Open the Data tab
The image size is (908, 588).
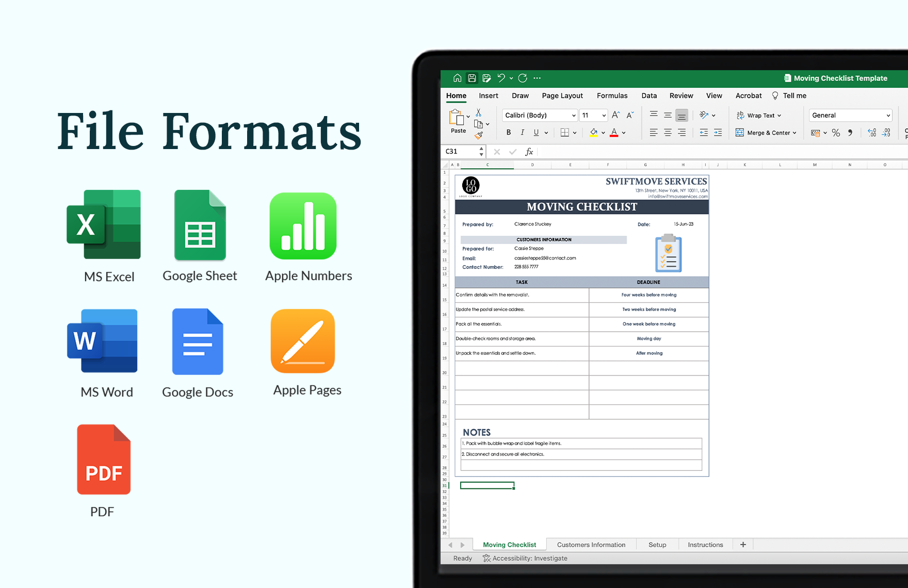(649, 95)
